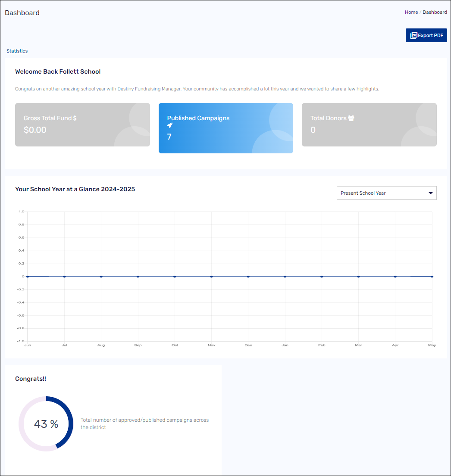Select the Gross Total Fund card
Screen dimensions: 451x476
point(82,124)
